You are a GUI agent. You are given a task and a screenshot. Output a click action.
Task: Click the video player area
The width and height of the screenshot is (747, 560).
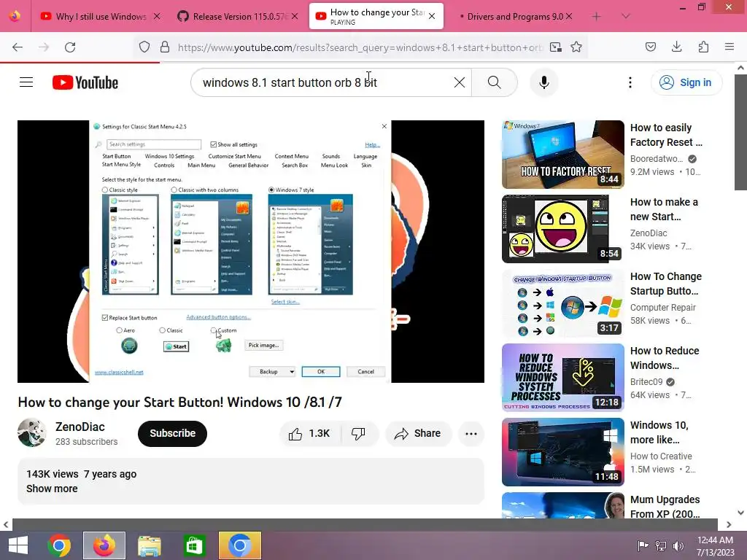point(251,252)
